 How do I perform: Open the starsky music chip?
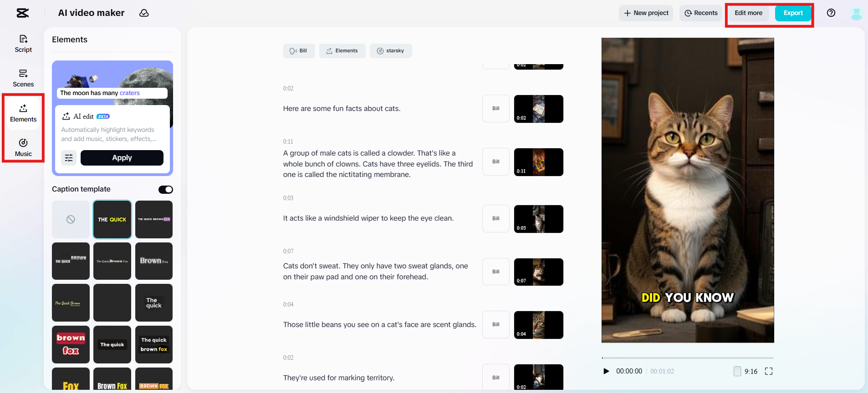[391, 51]
